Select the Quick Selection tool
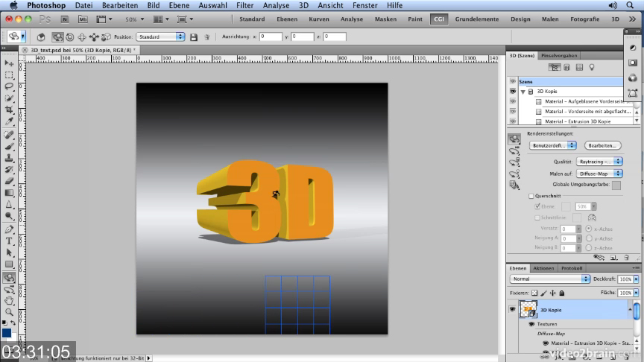 9,98
